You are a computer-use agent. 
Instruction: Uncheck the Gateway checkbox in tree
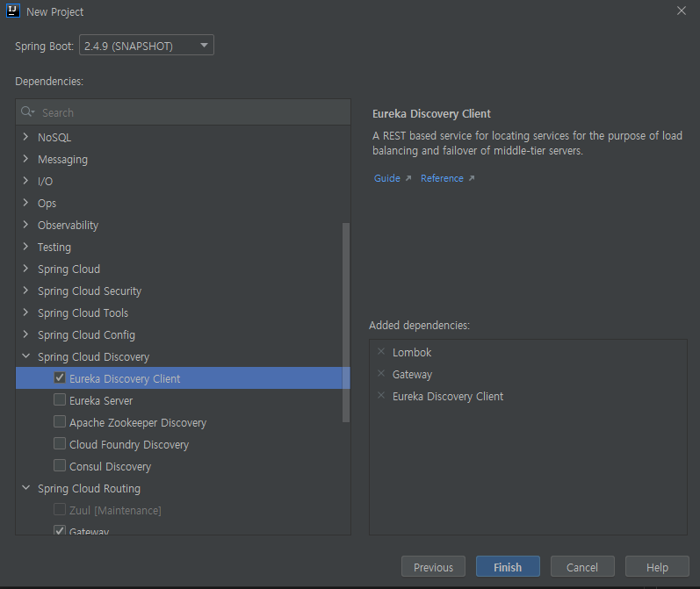(60, 530)
